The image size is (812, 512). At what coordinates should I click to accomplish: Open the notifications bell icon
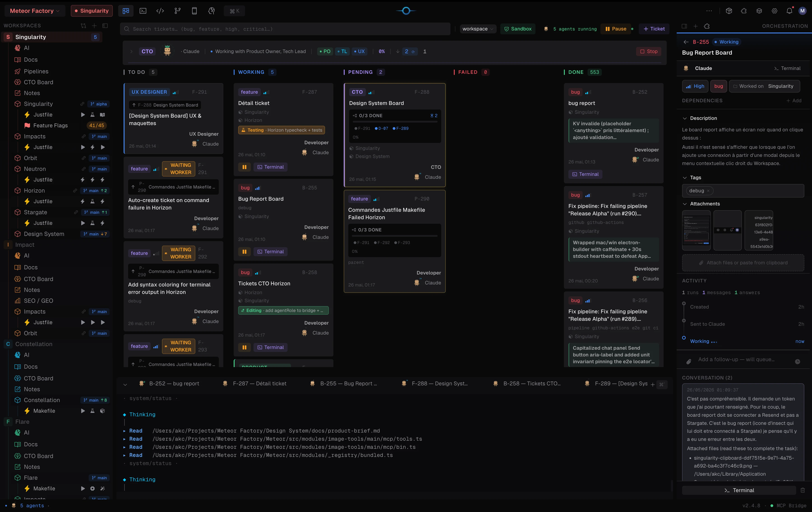click(789, 11)
